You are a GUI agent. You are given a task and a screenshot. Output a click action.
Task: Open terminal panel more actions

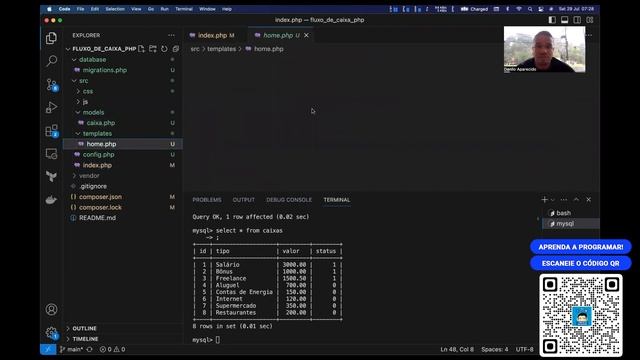point(564,200)
